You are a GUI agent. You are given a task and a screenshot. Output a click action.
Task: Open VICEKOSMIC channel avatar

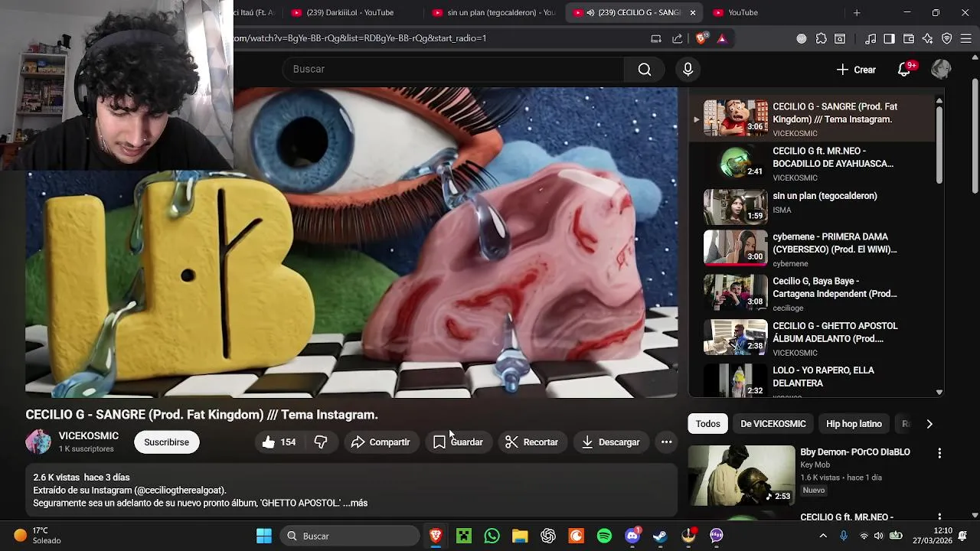pyautogui.click(x=38, y=442)
